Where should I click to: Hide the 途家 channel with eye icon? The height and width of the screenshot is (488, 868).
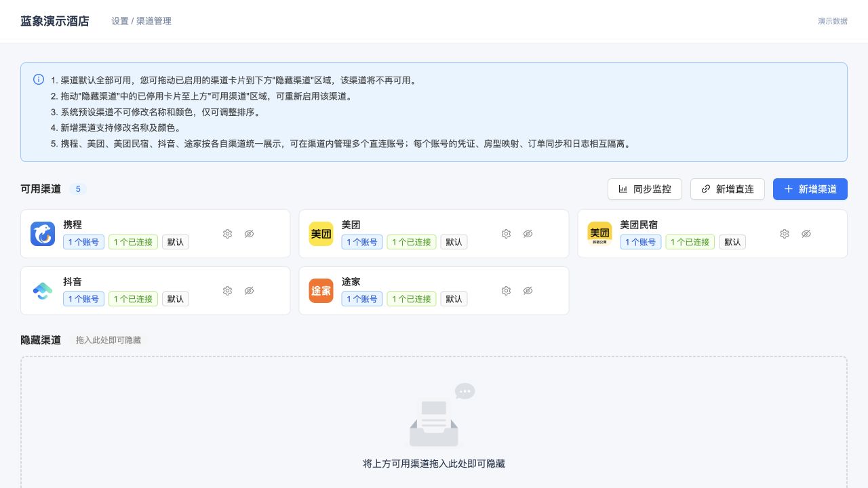click(528, 291)
